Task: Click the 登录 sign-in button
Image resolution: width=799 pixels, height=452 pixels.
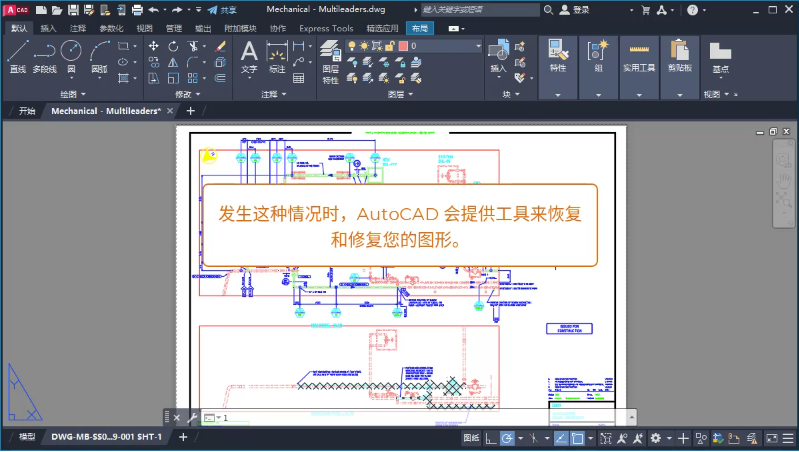Action: pos(574,10)
